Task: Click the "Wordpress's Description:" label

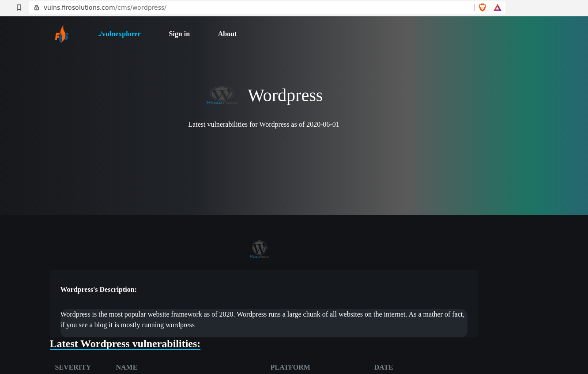Action: coord(98,290)
